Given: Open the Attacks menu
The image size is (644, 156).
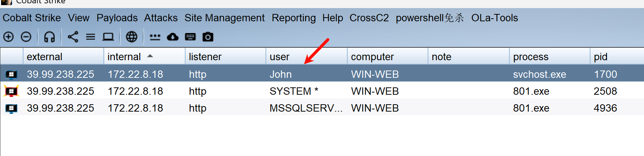Looking at the screenshot, I should tap(161, 18).
